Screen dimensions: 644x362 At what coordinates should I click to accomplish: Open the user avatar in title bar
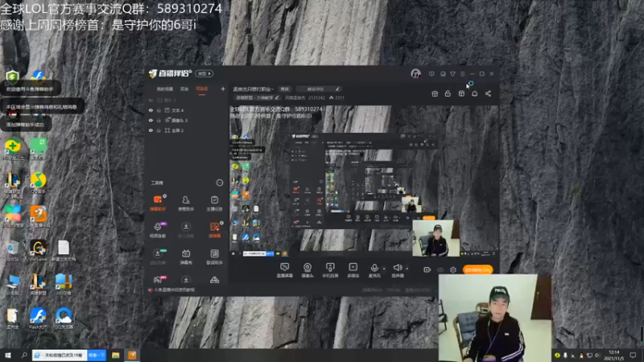point(415,73)
